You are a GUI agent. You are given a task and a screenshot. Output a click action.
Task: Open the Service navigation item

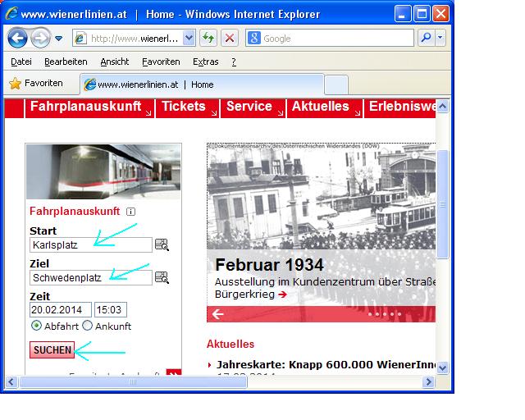point(253,107)
